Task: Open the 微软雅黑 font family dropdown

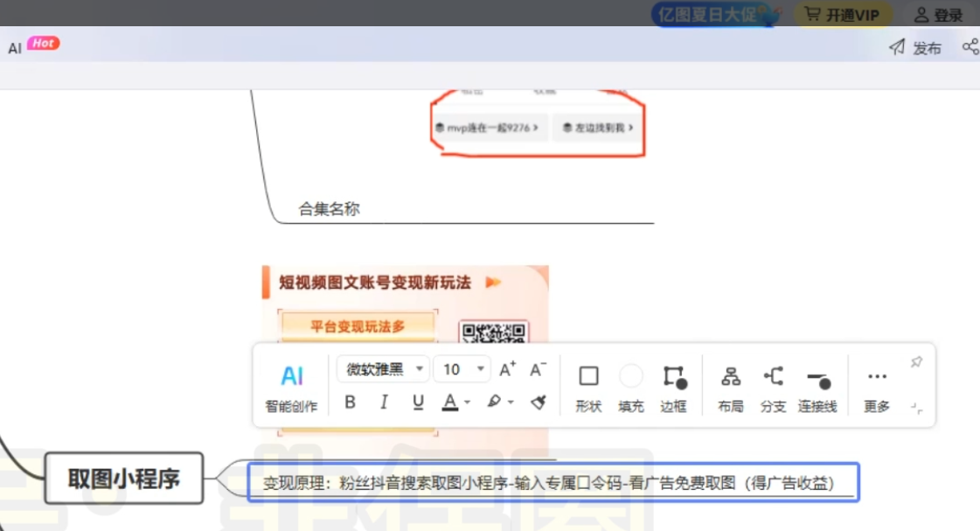Action: [x=383, y=369]
